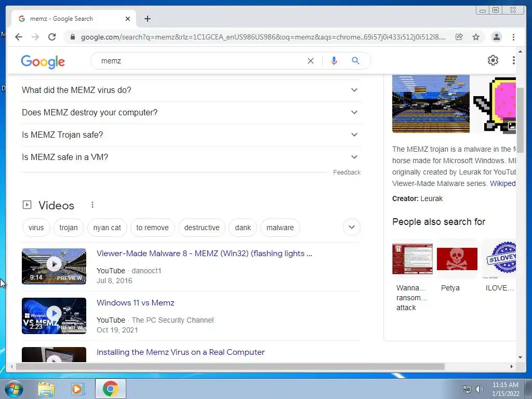Click the Chrome taskbar button
The image size is (532, 399).
click(111, 389)
